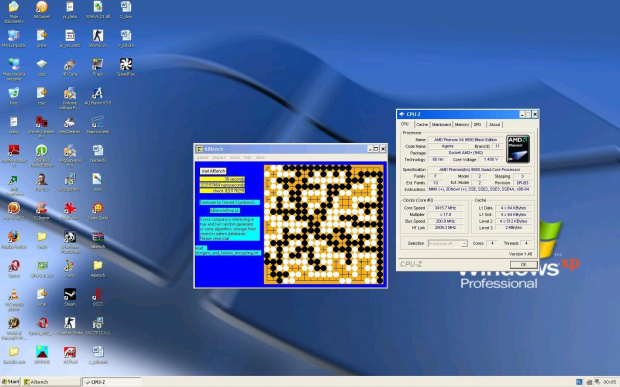Open Driver Cleaner Pro shortcut
Viewport: 620px width, 387px height.
[x=42, y=126]
